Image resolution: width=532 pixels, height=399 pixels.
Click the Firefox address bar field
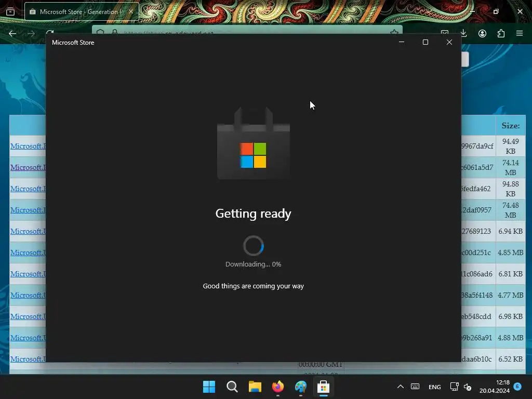[x=247, y=30]
